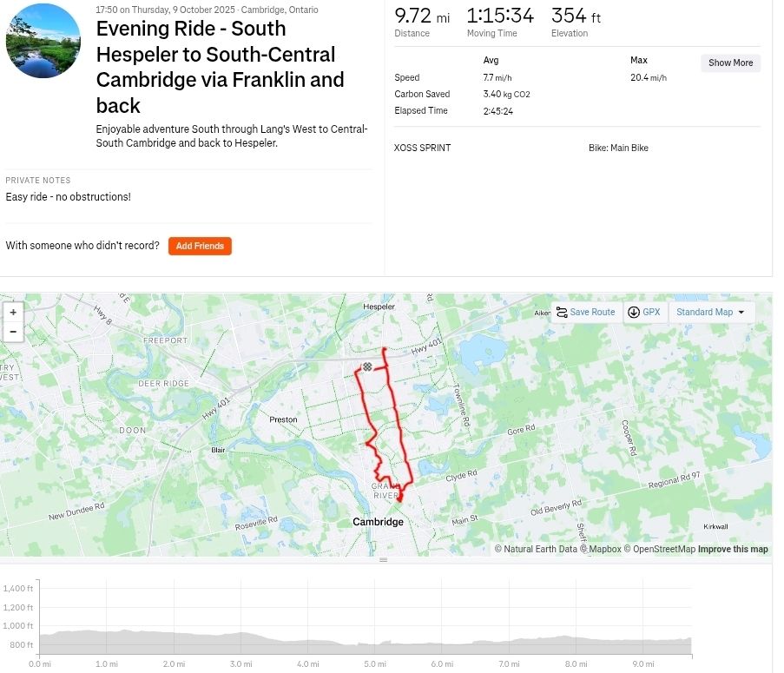Screen dimensions: 784x673
Task: Click the map resize handle below map
Action: [x=383, y=560]
